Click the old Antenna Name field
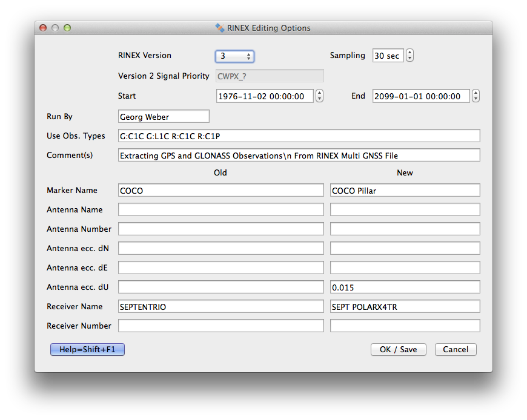 coord(220,210)
